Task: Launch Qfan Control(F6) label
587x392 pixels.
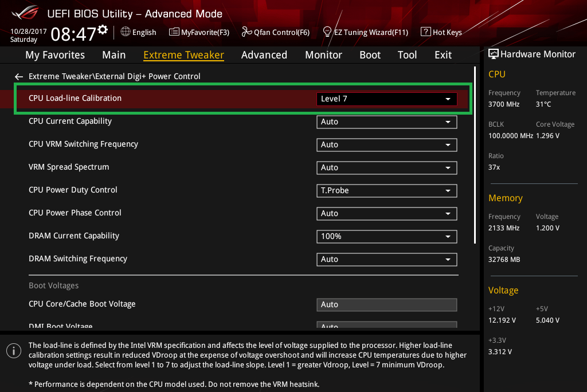Action: point(281,33)
